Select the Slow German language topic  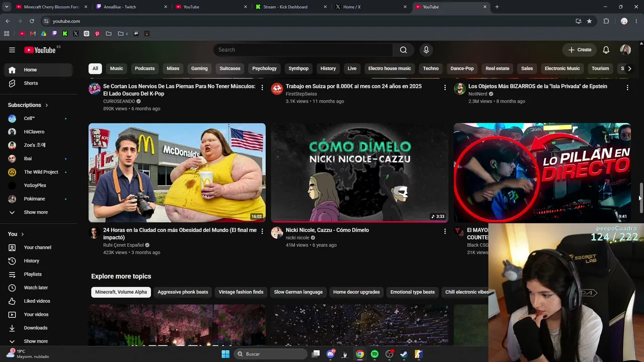coord(298,292)
